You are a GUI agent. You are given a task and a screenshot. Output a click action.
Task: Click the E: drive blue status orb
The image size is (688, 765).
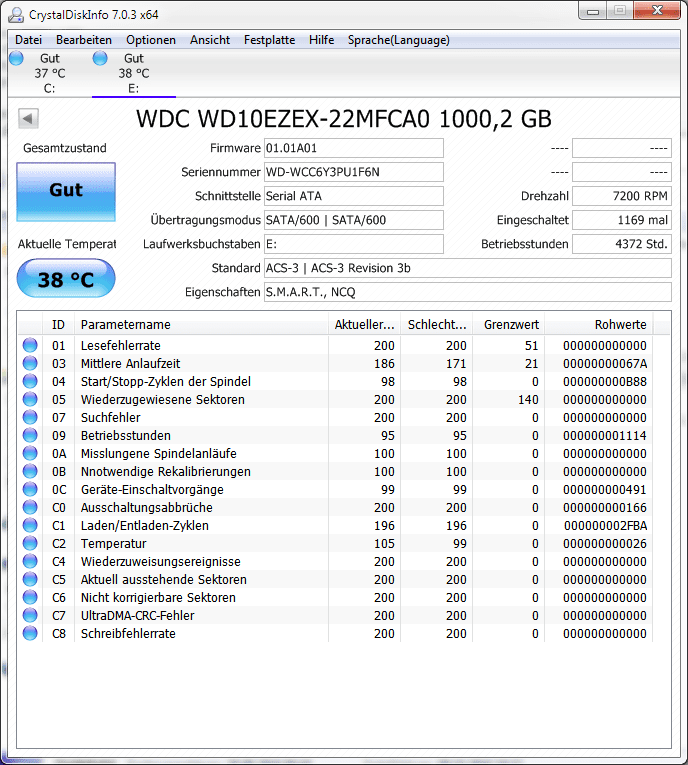pyautogui.click(x=100, y=58)
